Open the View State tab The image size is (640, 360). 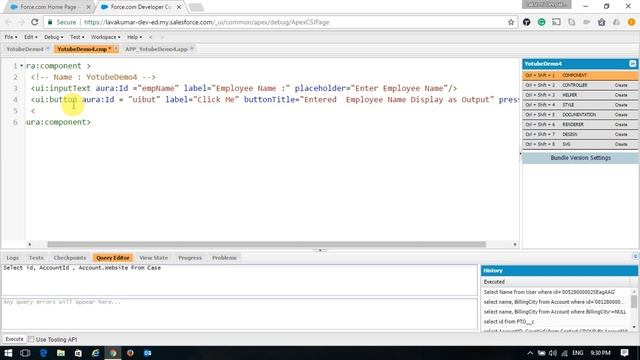coord(153,258)
